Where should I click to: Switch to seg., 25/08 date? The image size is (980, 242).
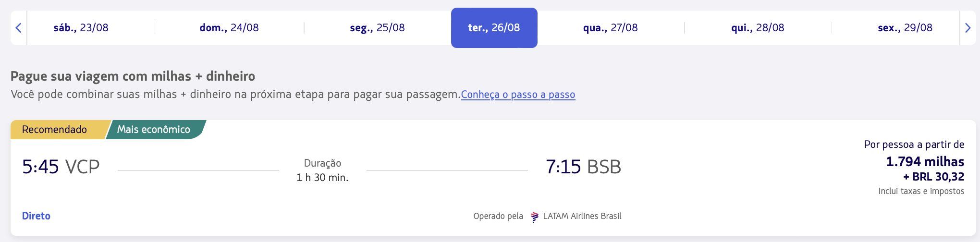pyautogui.click(x=377, y=28)
